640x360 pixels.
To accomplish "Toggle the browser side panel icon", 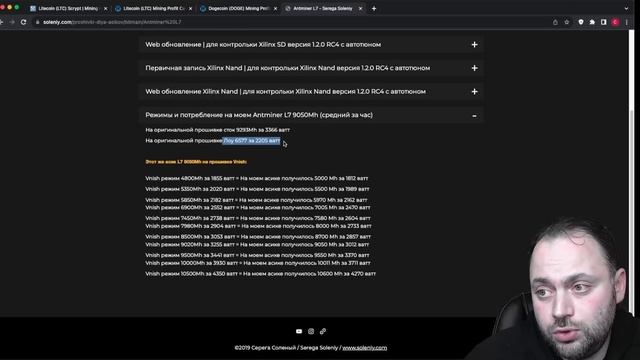I will coord(604,22).
